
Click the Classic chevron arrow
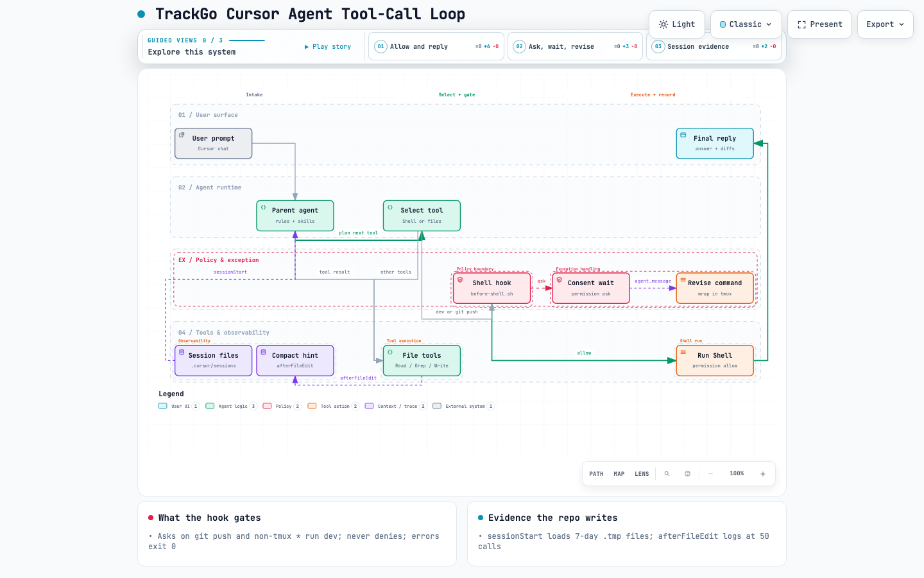[x=769, y=24]
